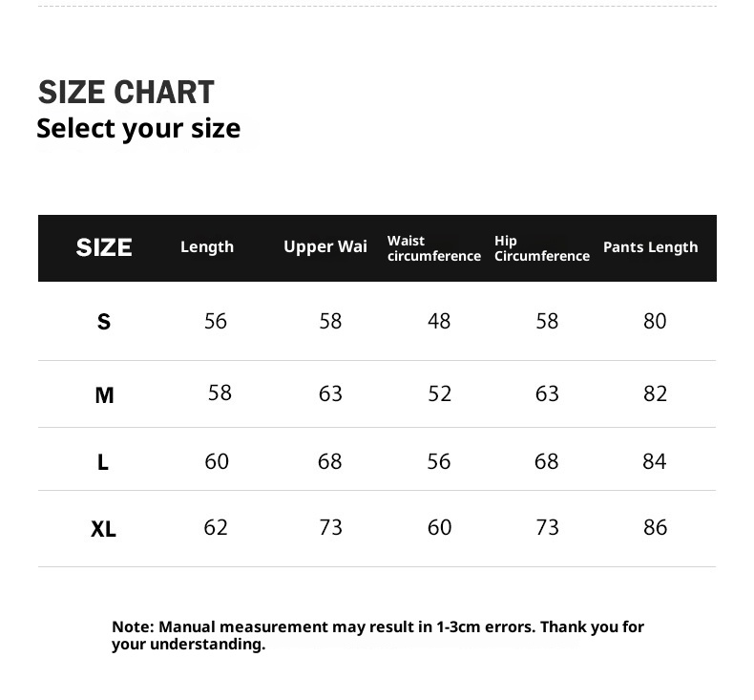Click the manual measurement note text
754x700 pixels.
[377, 635]
